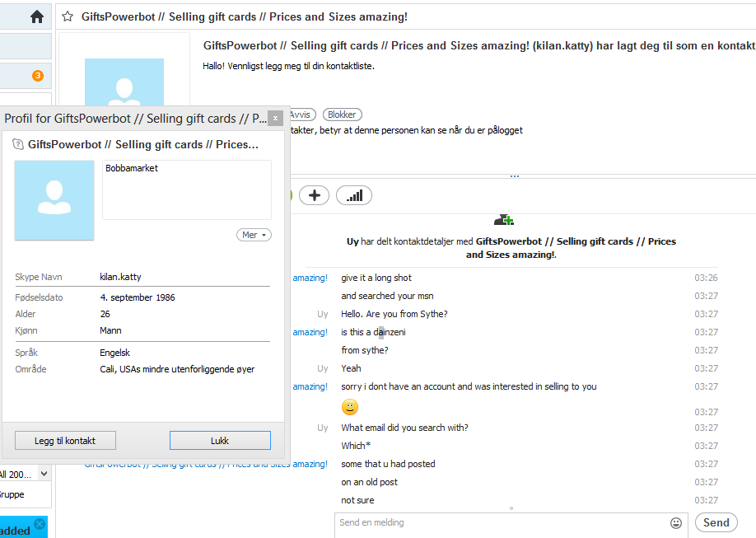The width and height of the screenshot is (756, 538).
Task: Star the GiftsPowerbot contact as favorite
Action: pos(68,16)
